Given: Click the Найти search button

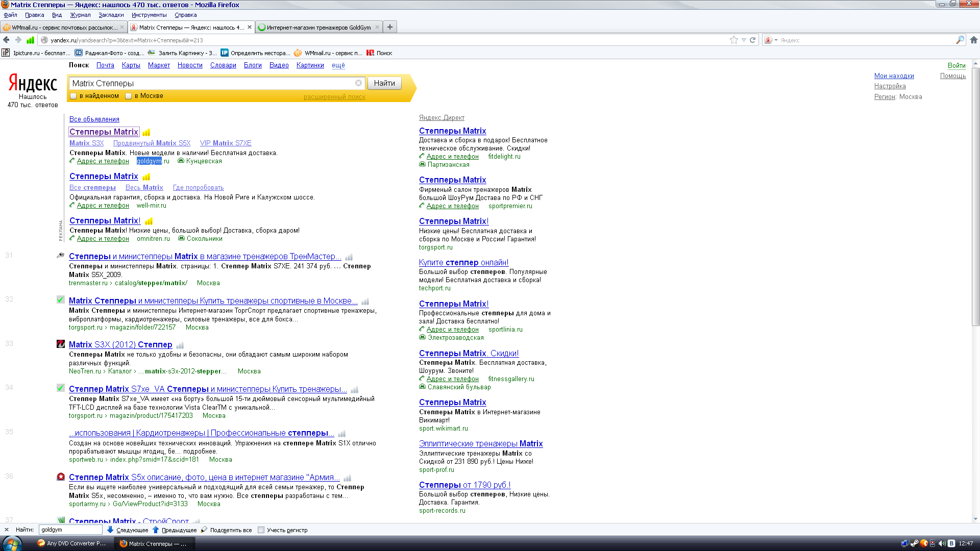Looking at the screenshot, I should click(384, 83).
